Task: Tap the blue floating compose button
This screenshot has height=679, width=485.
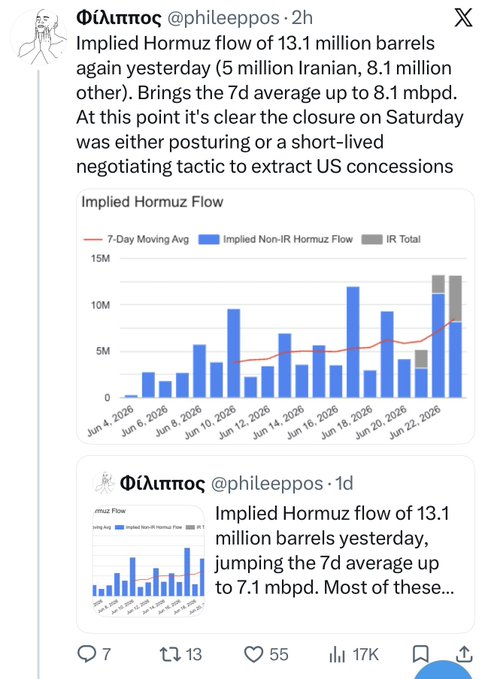Action: click(444, 671)
